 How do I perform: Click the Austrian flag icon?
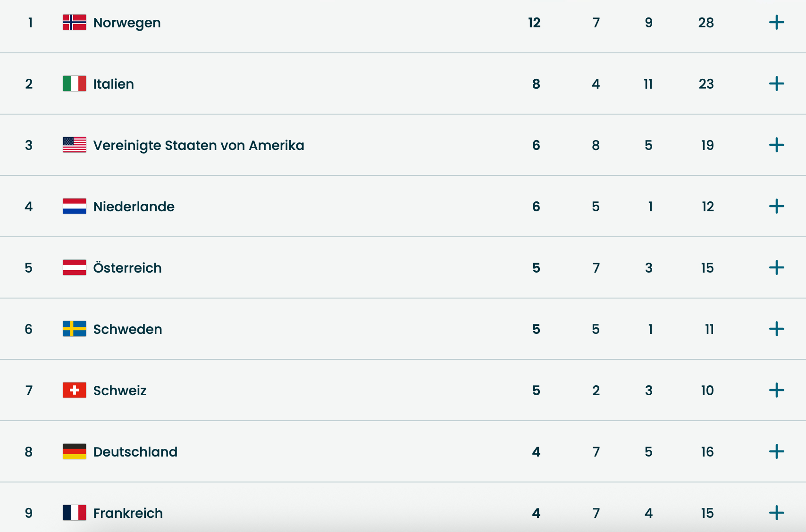click(x=75, y=268)
